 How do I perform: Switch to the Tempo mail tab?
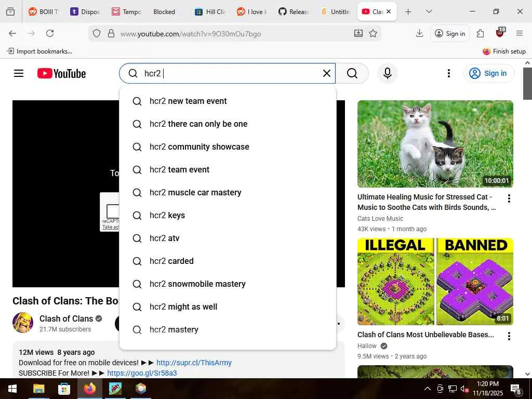click(x=127, y=11)
